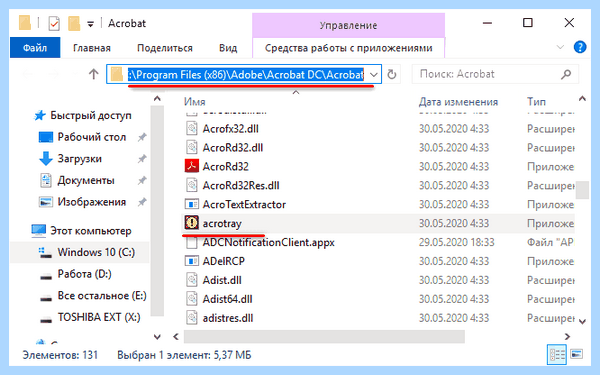Select Windows 10 (C:) drive
Image resolution: width=600 pixels, height=375 pixels.
tap(96, 252)
